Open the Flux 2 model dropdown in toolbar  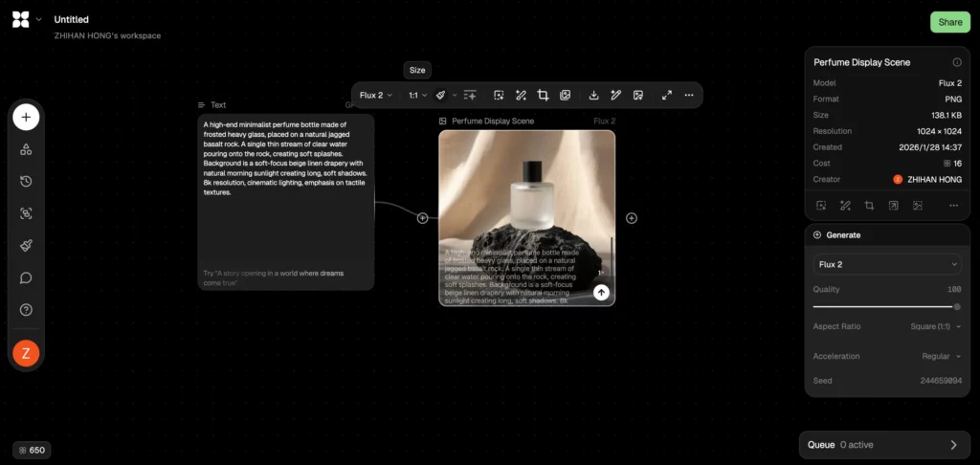375,96
